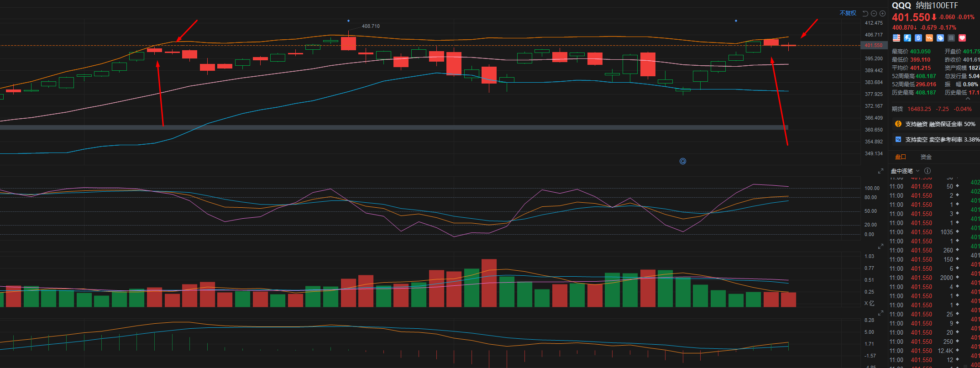Expand the volume indicator panel to fullscreen

(880, 246)
